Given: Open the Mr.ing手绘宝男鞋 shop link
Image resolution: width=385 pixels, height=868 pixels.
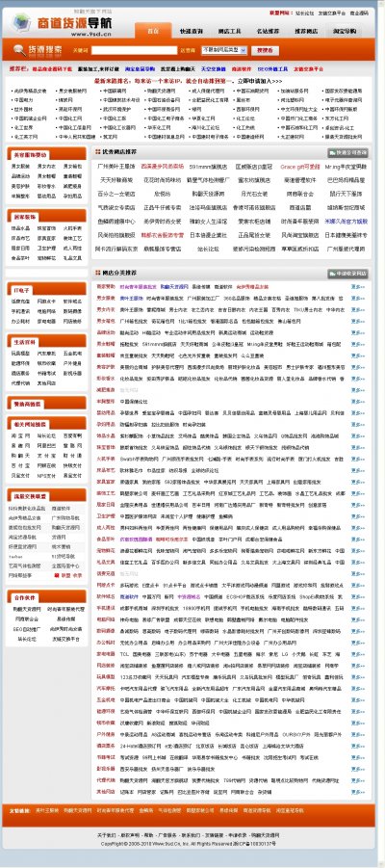Looking at the screenshot, I should 346,167.
